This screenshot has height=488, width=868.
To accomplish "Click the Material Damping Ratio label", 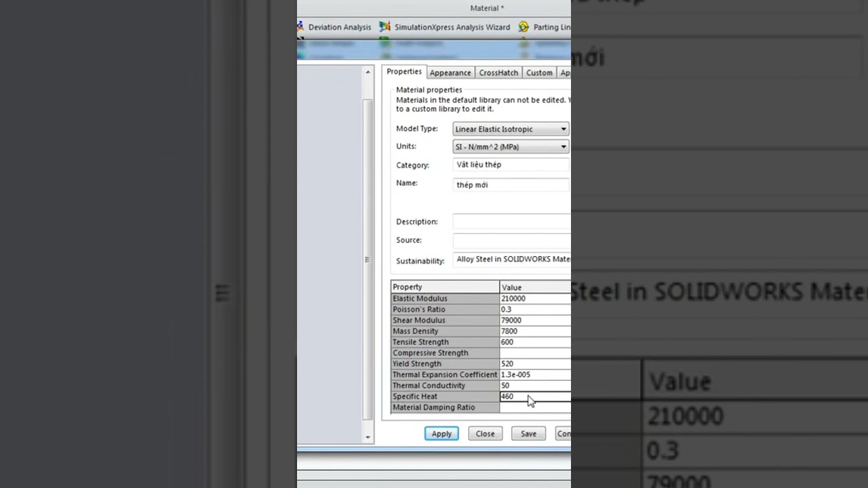I will point(434,407).
